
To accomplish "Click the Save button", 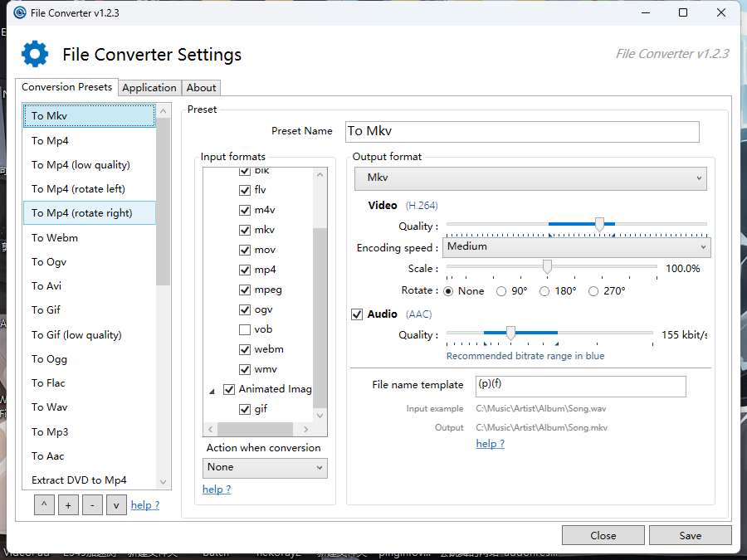I will [x=690, y=535].
